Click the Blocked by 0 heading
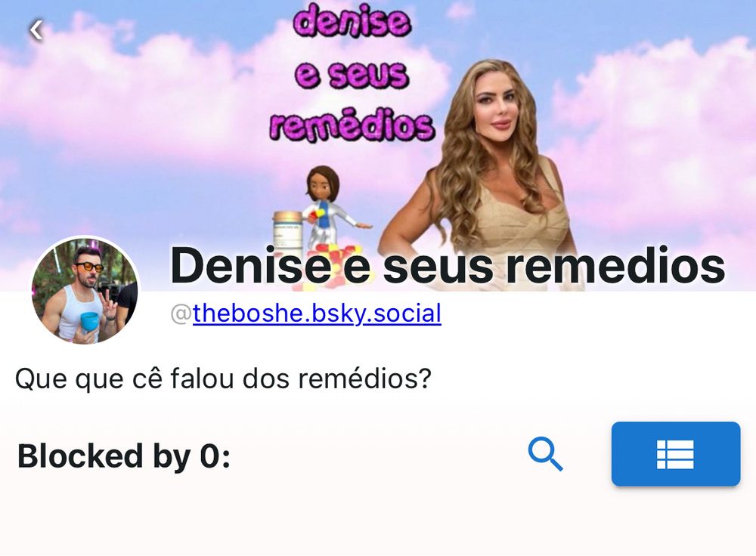 [x=124, y=456]
